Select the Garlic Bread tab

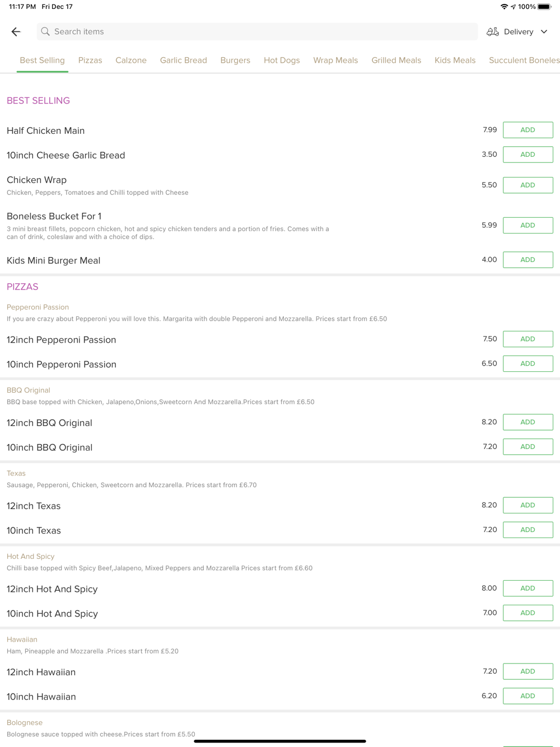[184, 60]
